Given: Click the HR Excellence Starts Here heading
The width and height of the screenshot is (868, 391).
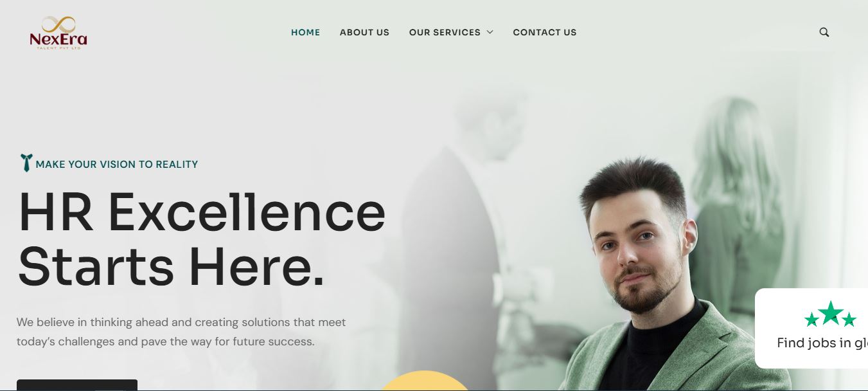Looking at the screenshot, I should (202, 239).
